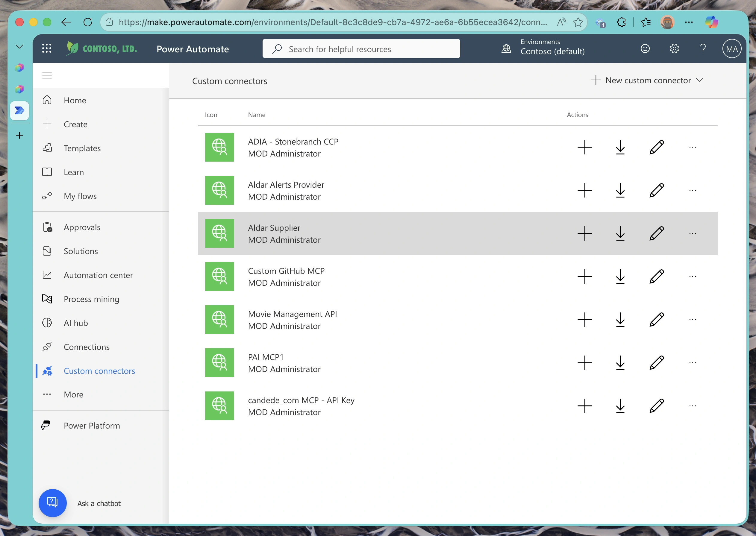
Task: Open more options for Movie Management API
Action: pos(692,320)
